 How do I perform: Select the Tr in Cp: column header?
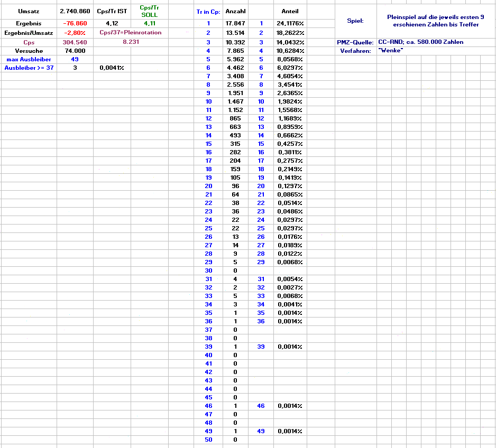[208, 12]
